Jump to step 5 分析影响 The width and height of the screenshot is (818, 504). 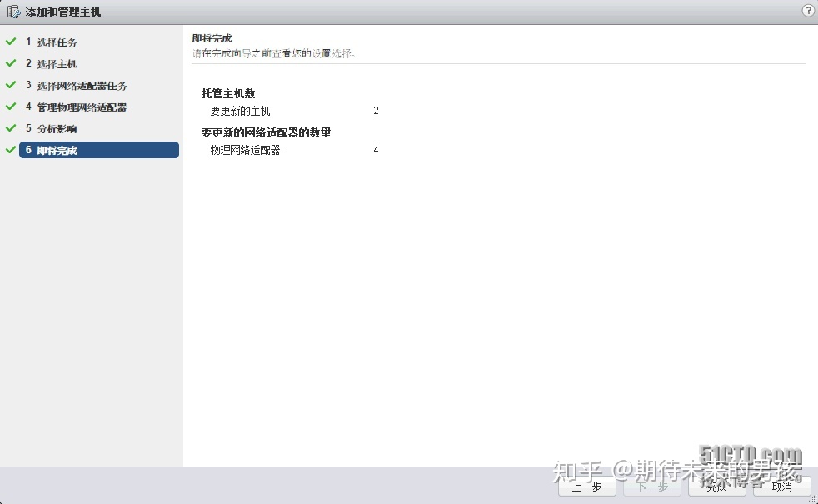(x=51, y=128)
